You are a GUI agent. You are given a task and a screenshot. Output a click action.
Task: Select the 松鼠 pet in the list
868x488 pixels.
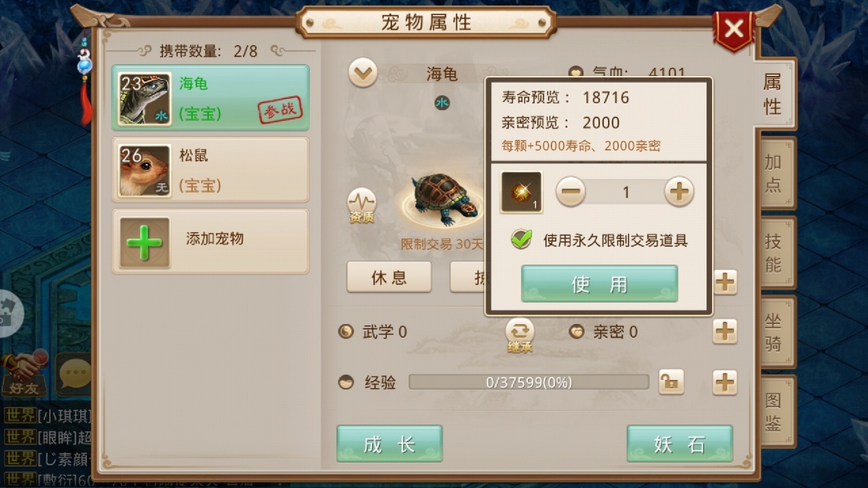pos(211,170)
